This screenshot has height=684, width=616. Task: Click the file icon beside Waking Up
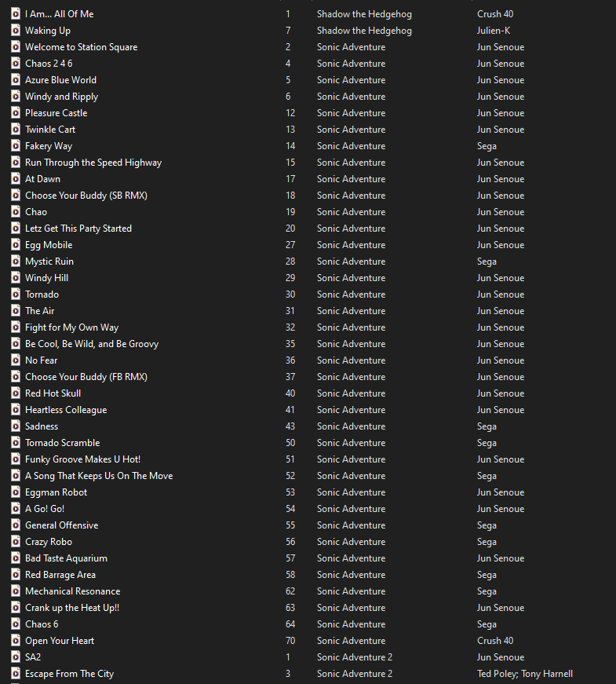(x=15, y=31)
